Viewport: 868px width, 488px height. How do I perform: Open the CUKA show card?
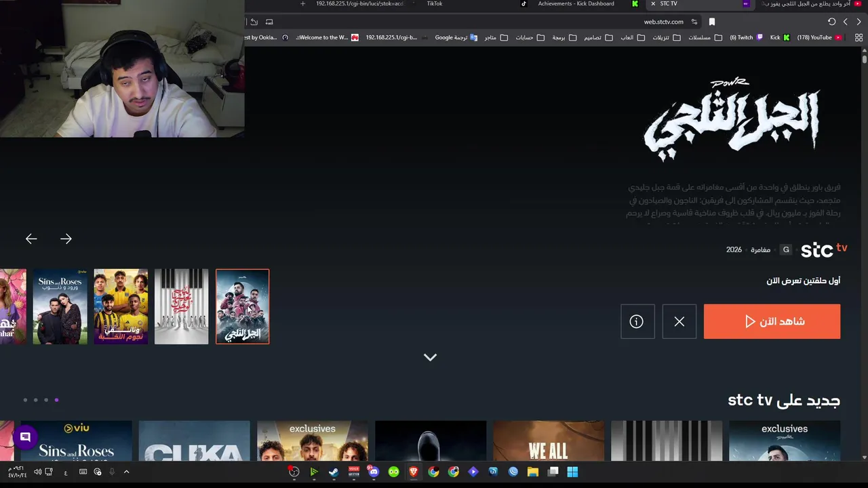194,441
